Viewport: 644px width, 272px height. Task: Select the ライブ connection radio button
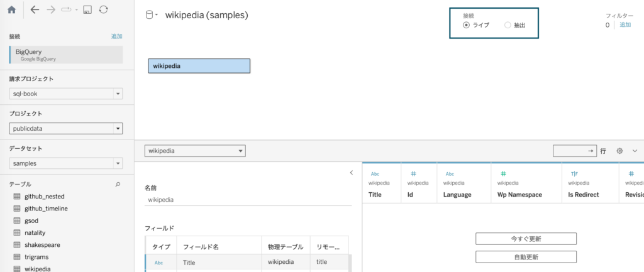coord(466,25)
